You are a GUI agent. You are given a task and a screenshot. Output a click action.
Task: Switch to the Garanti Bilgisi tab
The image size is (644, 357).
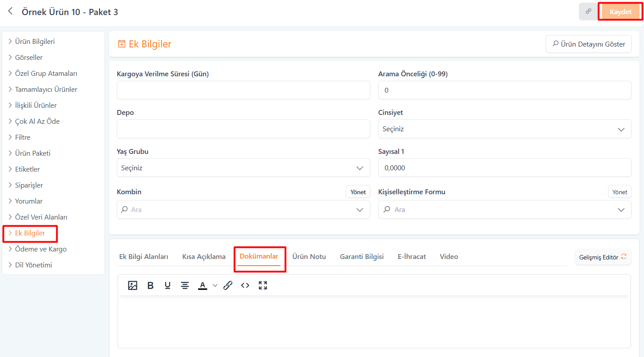(361, 257)
